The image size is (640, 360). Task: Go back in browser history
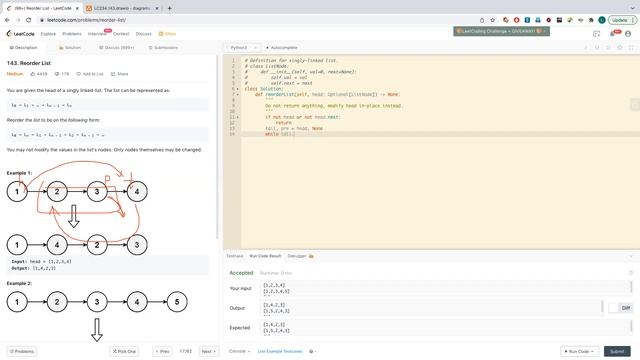7,20
